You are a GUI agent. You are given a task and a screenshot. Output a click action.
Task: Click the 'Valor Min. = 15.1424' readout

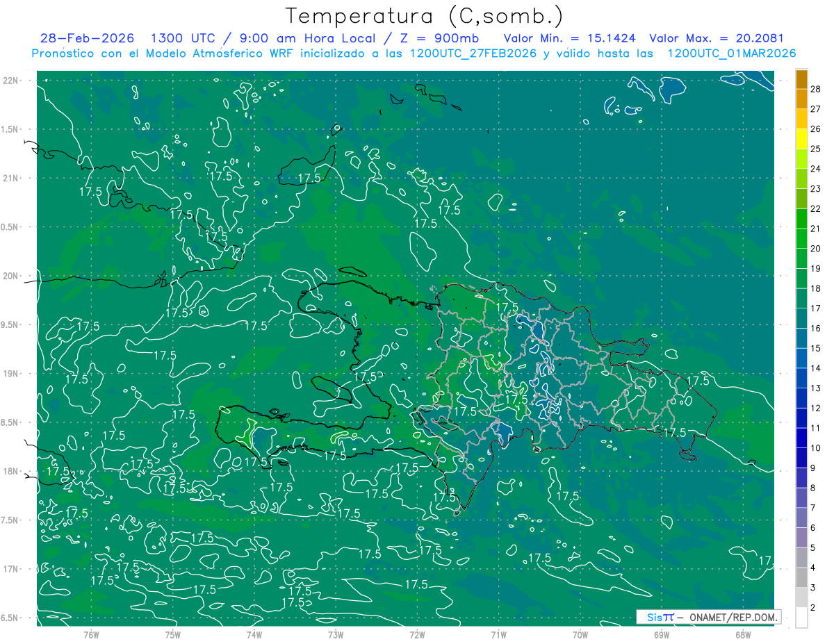pos(569,38)
